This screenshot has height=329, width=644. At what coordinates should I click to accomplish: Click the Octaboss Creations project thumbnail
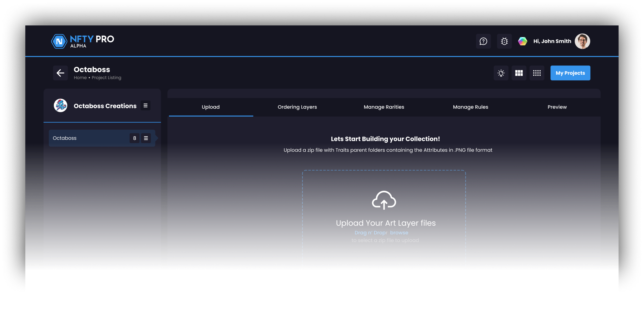(x=60, y=105)
